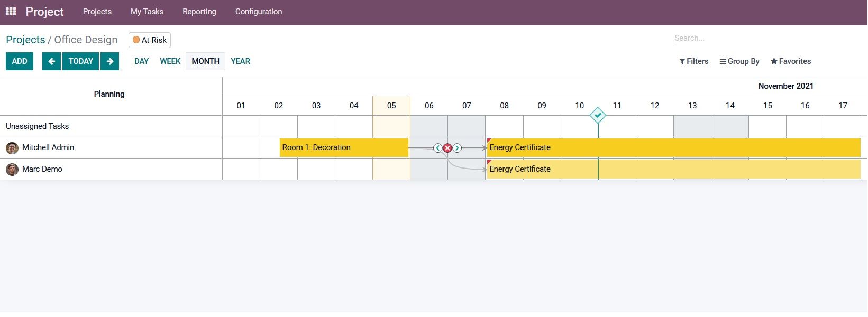Open Marc Demo's Energy Certificate bar
868x317 pixels.
(674, 170)
